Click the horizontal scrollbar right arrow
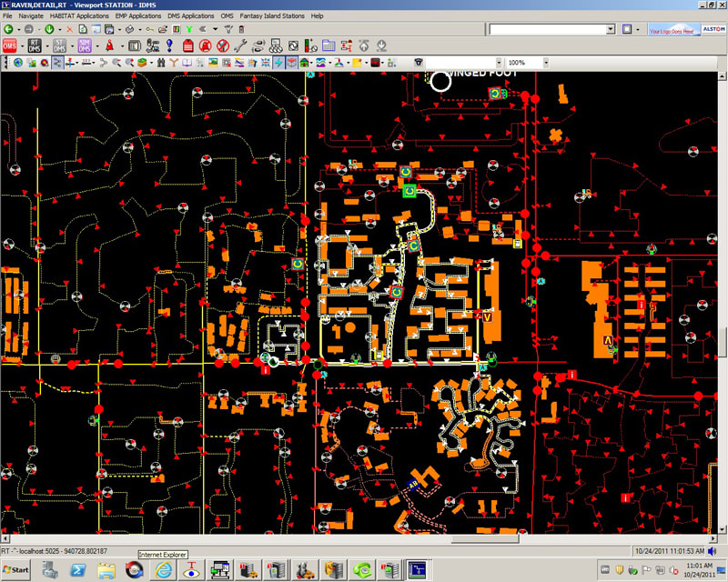 tap(713, 539)
